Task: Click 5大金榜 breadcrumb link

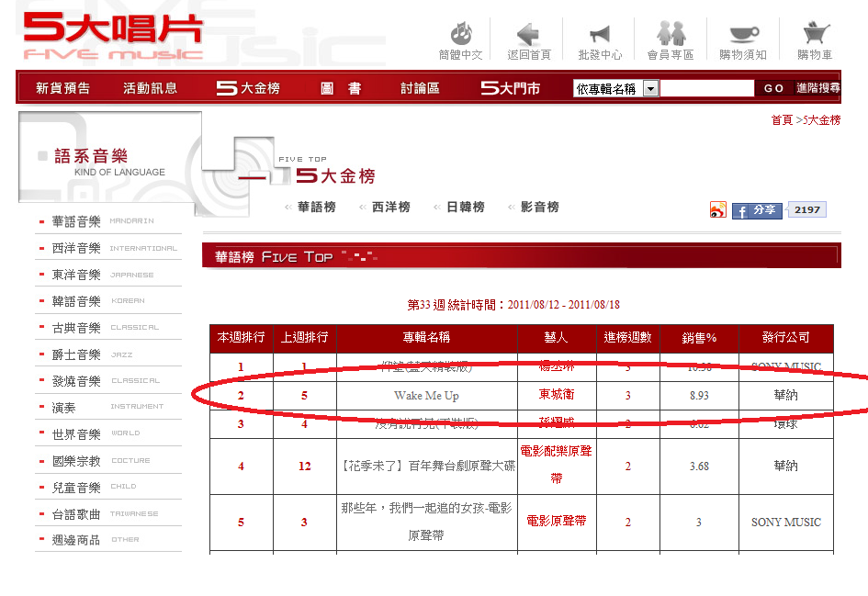Action: pyautogui.click(x=821, y=120)
